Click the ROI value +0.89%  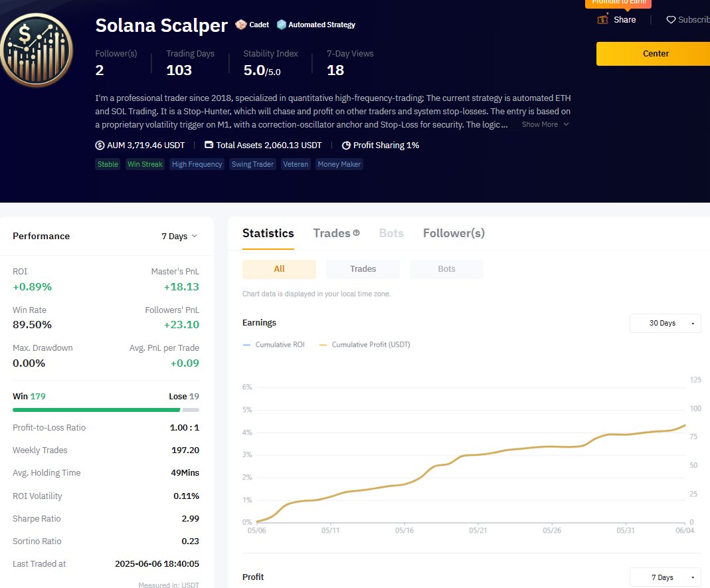32,287
